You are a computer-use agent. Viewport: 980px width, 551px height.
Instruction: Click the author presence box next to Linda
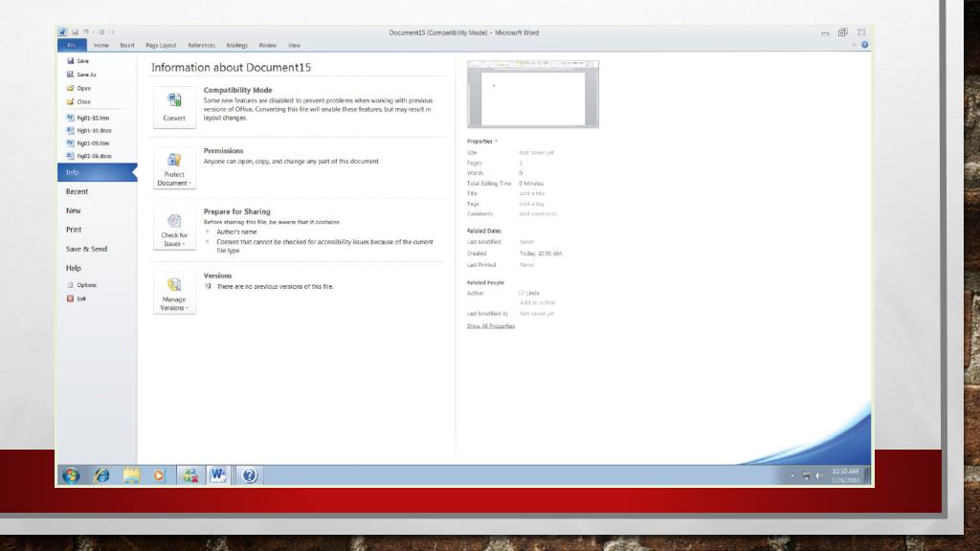[522, 293]
